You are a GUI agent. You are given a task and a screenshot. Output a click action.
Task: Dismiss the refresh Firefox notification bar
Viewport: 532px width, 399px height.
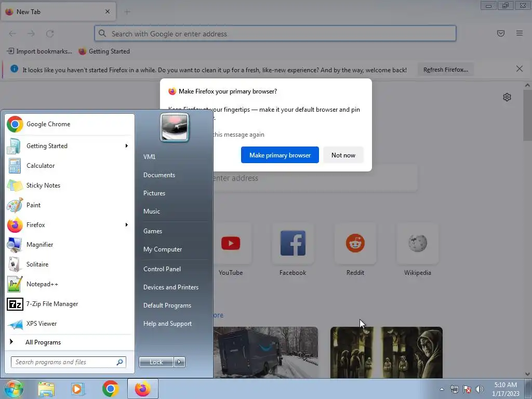520,69
